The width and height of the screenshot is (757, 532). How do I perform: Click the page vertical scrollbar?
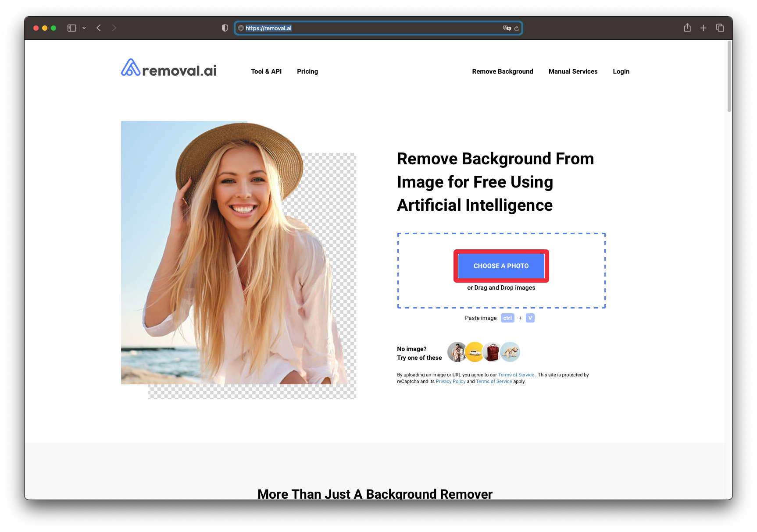point(729,76)
